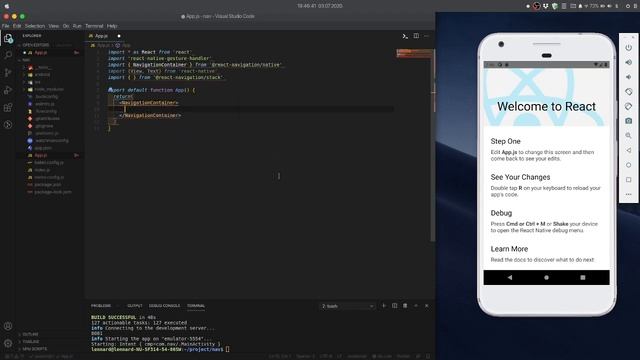Click emulator zoom magnifier icon
640x360 pixels.
coord(629,136)
